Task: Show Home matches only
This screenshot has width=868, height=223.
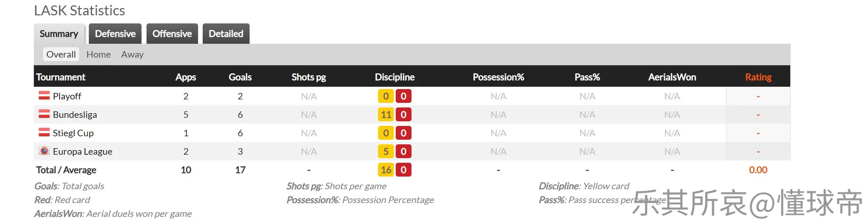Action: coord(98,55)
